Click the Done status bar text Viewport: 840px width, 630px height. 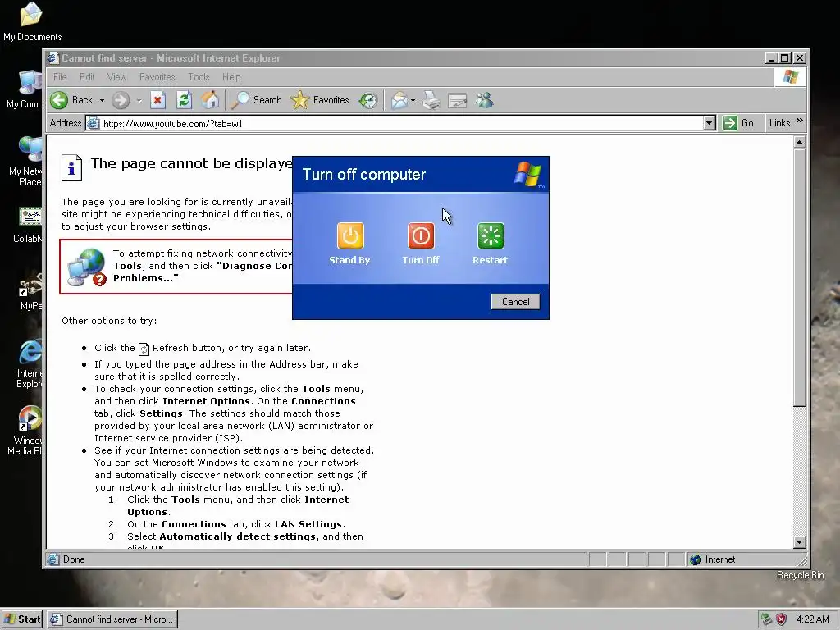74,559
